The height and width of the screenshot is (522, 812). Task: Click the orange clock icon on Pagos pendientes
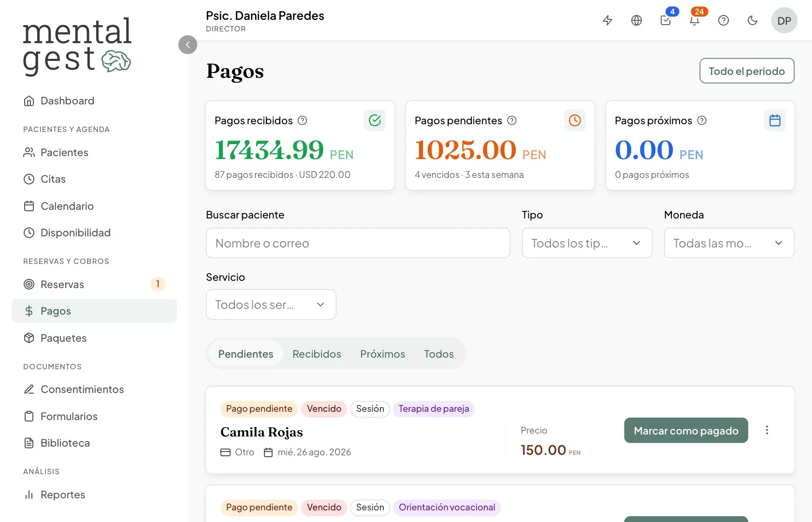click(x=575, y=120)
